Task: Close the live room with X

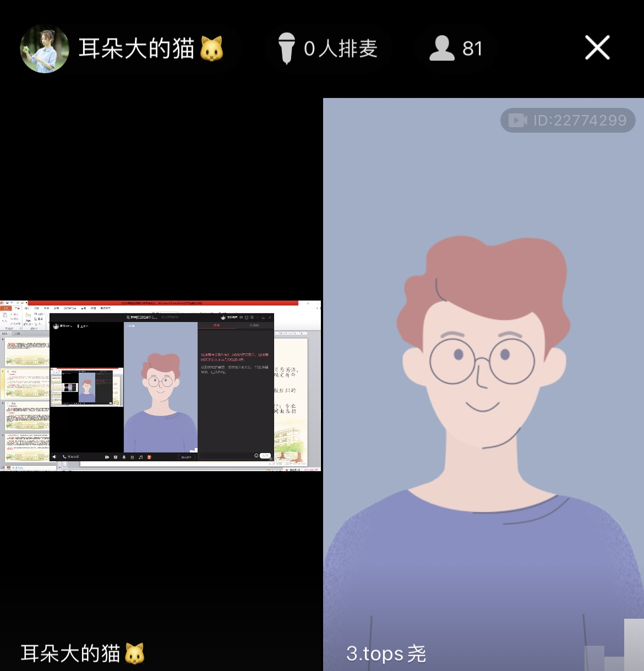Action: tap(597, 48)
